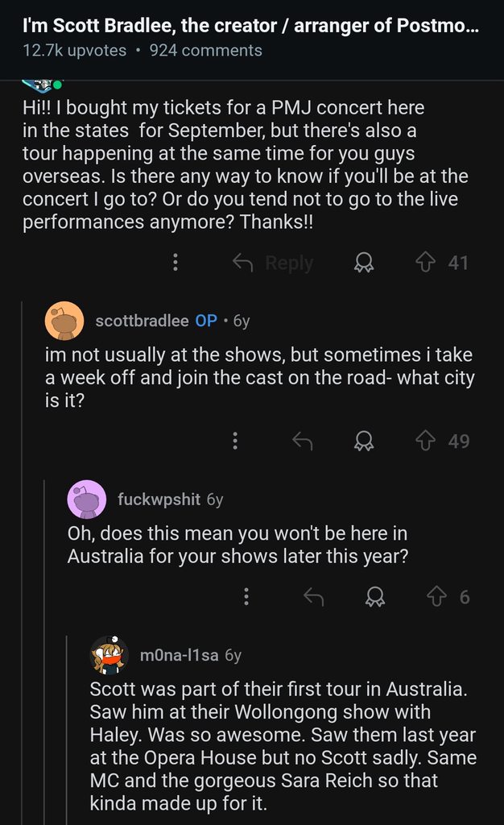
Task: Open more options for the 41-point comment
Action: click(x=176, y=263)
